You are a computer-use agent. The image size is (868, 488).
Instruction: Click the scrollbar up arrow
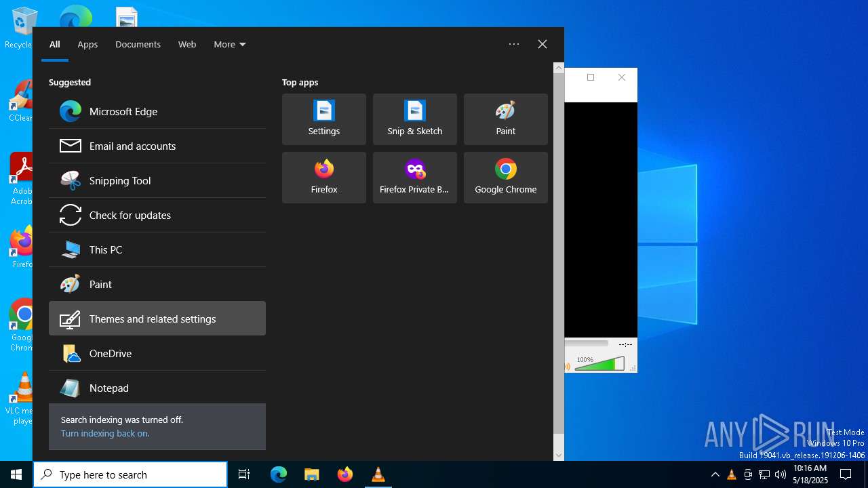click(x=559, y=68)
